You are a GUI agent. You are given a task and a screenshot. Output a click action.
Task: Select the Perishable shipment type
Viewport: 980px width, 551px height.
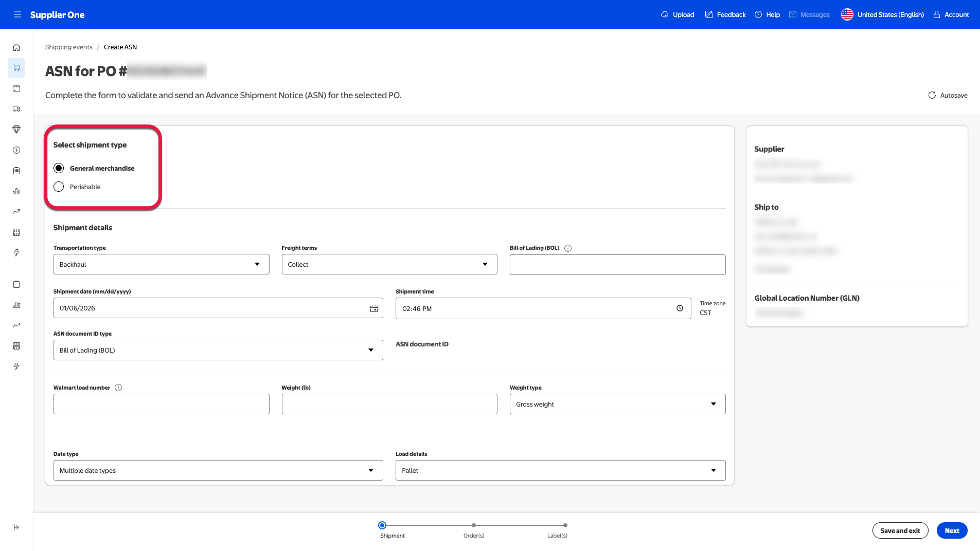[x=59, y=187]
